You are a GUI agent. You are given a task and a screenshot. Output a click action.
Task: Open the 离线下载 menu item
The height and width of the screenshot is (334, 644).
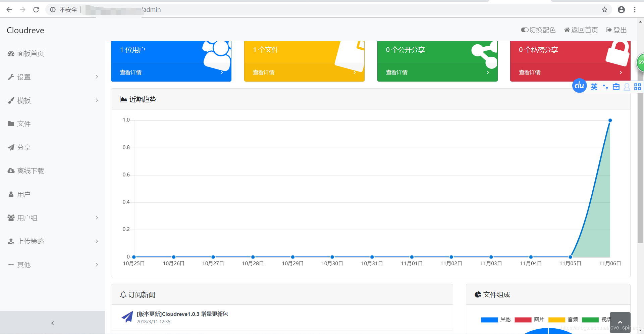coord(52,171)
